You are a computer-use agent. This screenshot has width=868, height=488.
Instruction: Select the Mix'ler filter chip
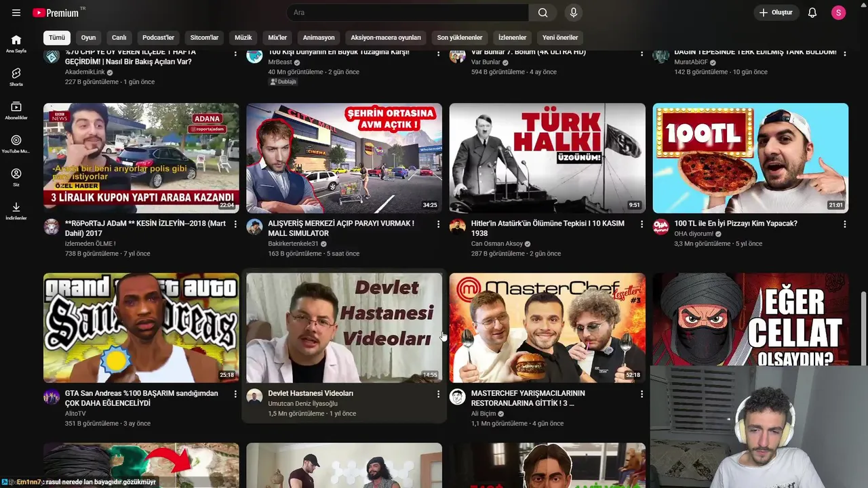pos(277,37)
